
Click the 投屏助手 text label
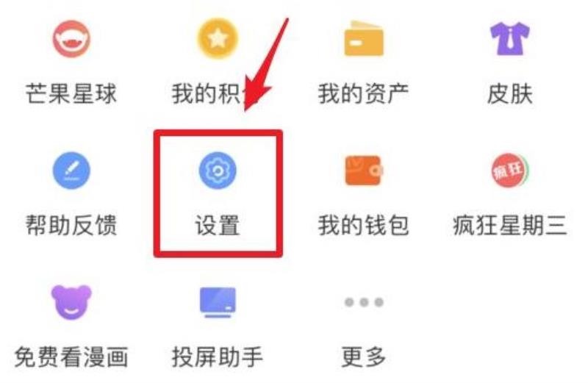[218, 357]
